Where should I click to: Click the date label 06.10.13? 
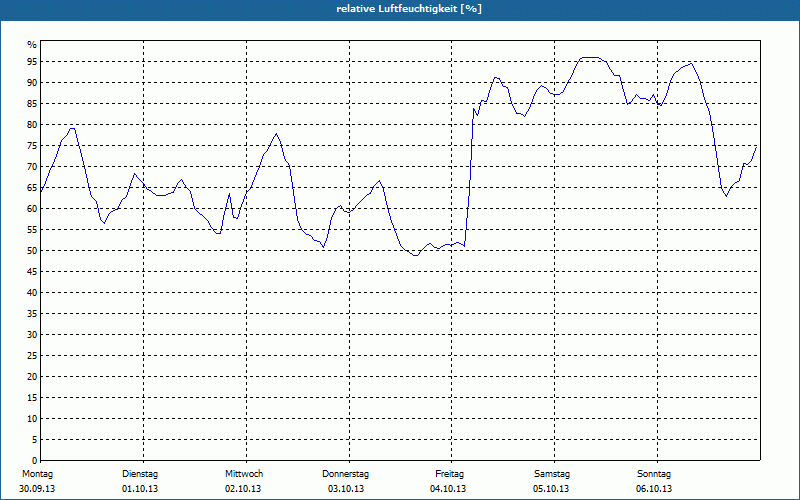point(654,489)
